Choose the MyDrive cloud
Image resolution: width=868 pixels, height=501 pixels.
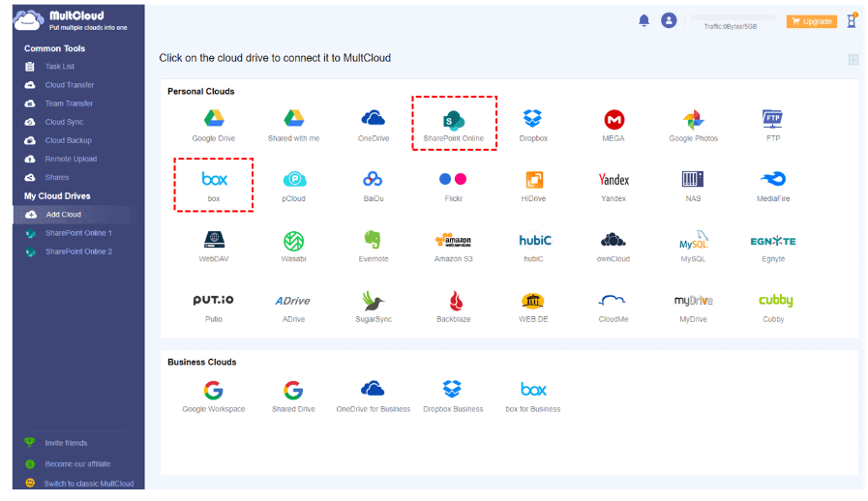point(693,301)
